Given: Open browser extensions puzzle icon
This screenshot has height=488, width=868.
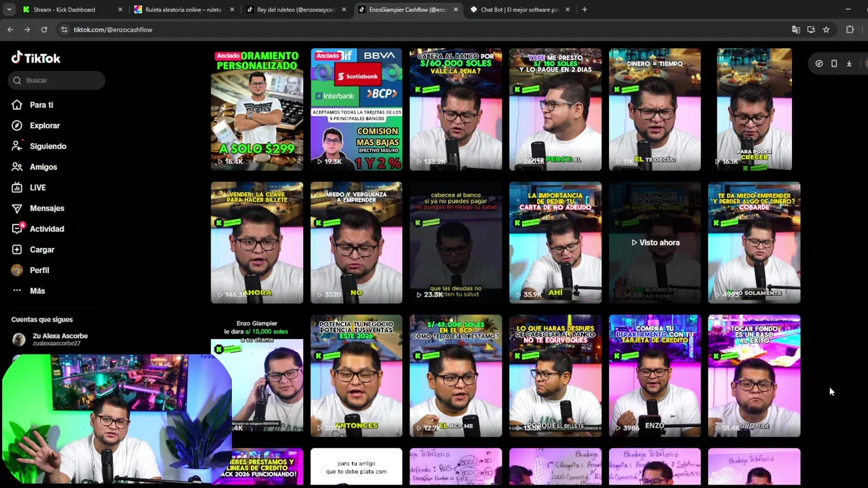Looking at the screenshot, I should (x=850, y=30).
